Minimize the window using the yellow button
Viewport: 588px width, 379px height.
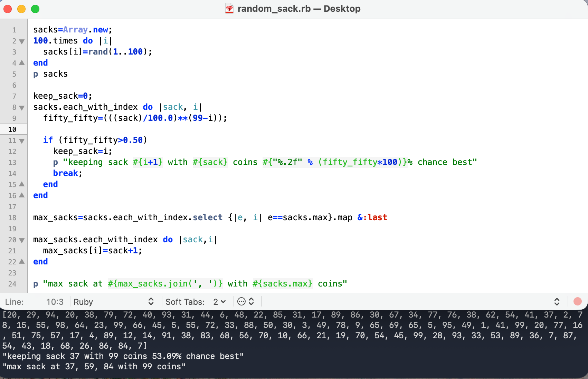point(21,9)
